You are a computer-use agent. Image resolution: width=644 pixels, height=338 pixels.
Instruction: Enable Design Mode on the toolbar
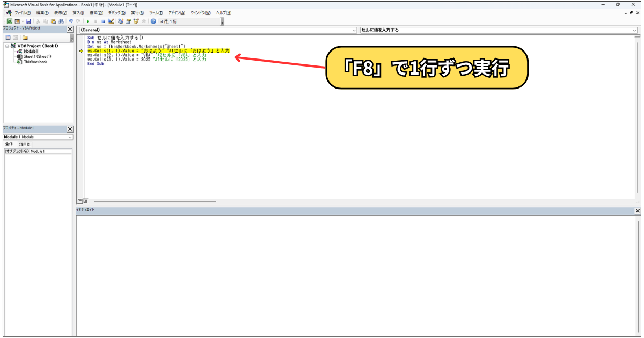(110, 21)
